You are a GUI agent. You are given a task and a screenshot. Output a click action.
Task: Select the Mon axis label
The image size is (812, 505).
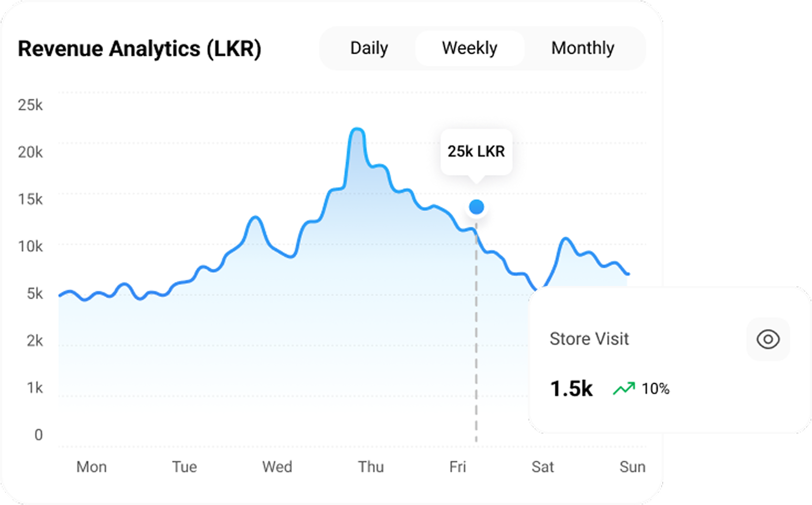click(x=92, y=466)
